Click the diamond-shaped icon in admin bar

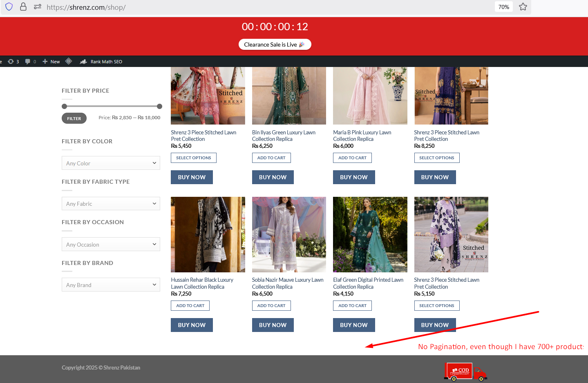click(x=69, y=61)
